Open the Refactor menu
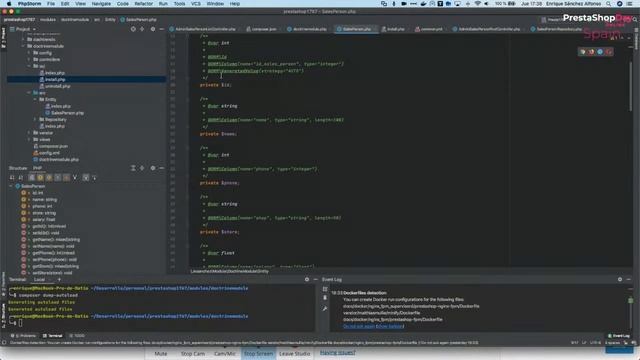Screen dimensions: 640x360 tap(144, 4)
